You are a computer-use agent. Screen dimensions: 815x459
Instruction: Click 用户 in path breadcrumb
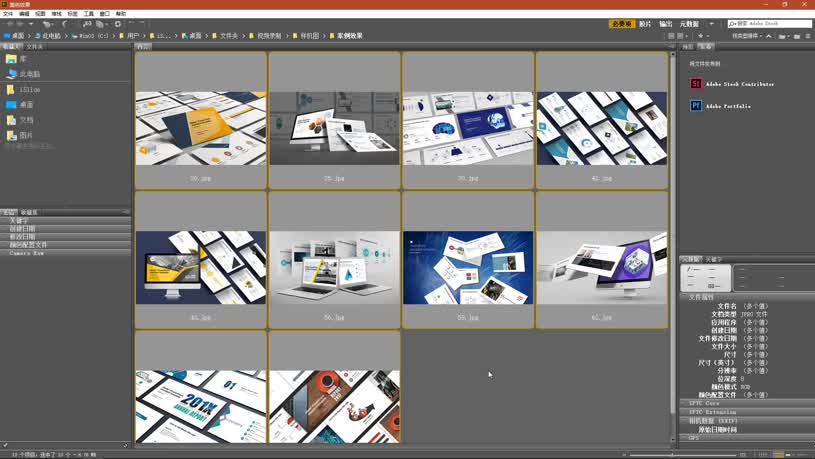[129, 36]
